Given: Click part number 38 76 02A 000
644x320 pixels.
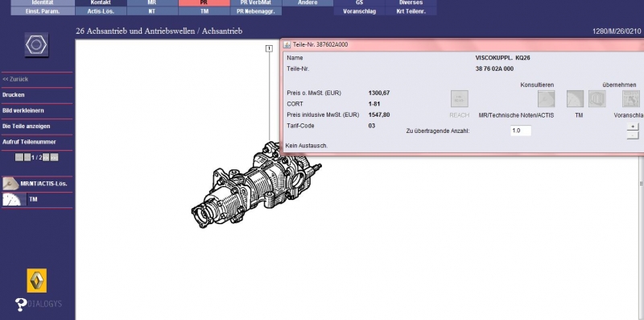Looking at the screenshot, I should click(x=494, y=69).
